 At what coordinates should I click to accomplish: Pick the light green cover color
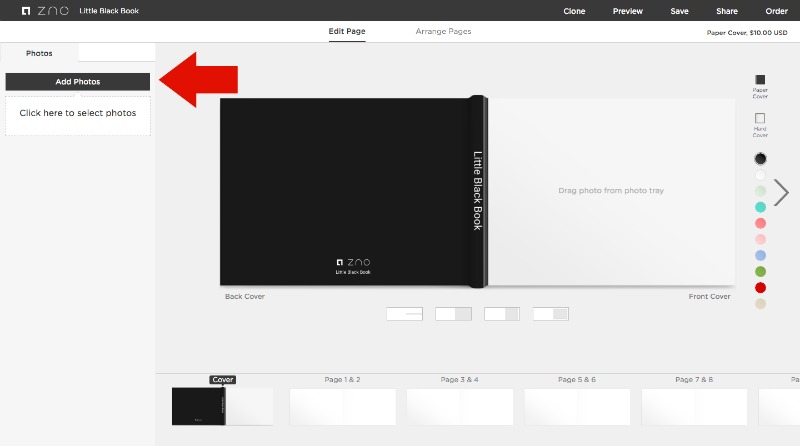(760, 191)
